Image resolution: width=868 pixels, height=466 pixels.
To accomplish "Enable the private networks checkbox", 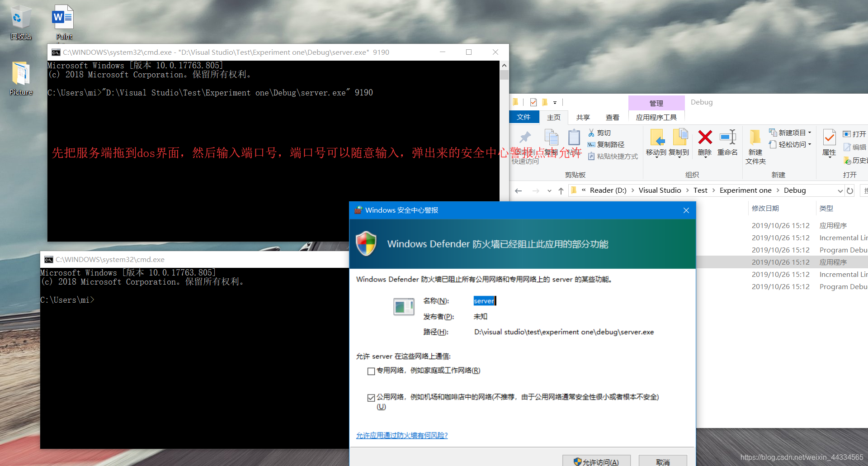I will pos(371,371).
